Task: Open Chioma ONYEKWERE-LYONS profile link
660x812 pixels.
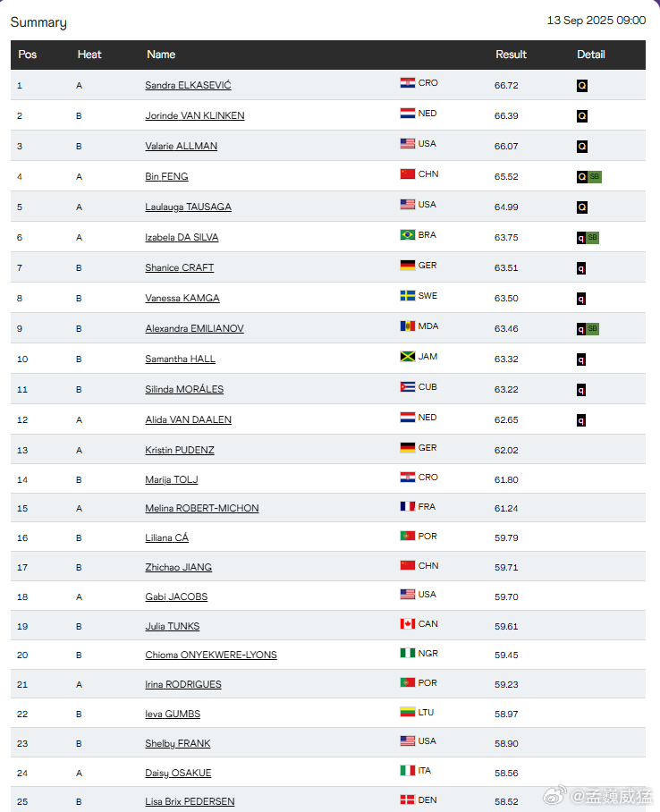Action: tap(211, 655)
